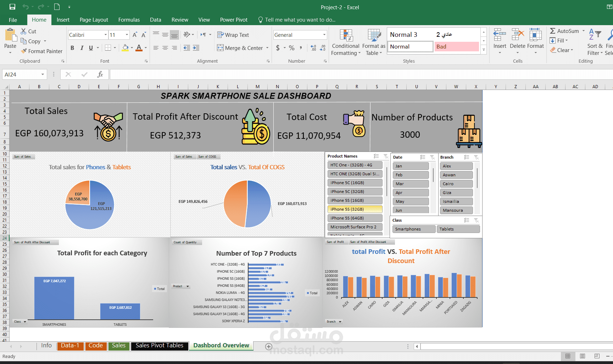Switch to the Insert ribbon tab
The width and height of the screenshot is (613, 364).
63,20
